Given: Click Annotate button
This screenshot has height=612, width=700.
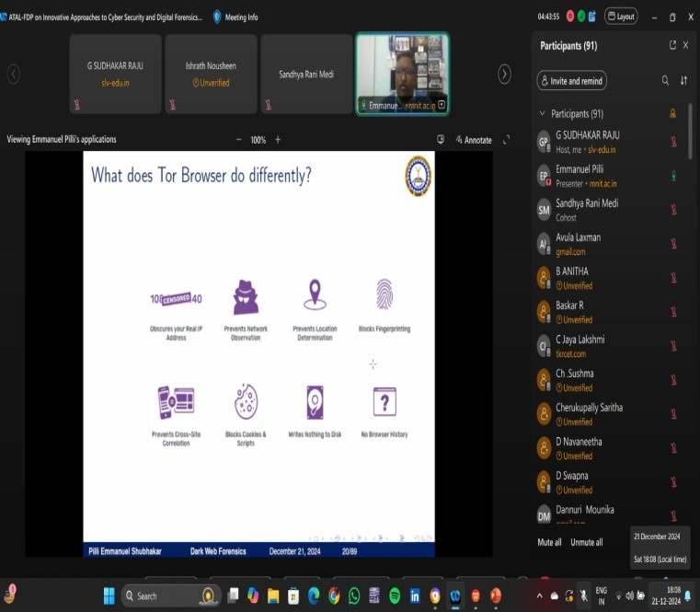Looking at the screenshot, I should coord(474,140).
